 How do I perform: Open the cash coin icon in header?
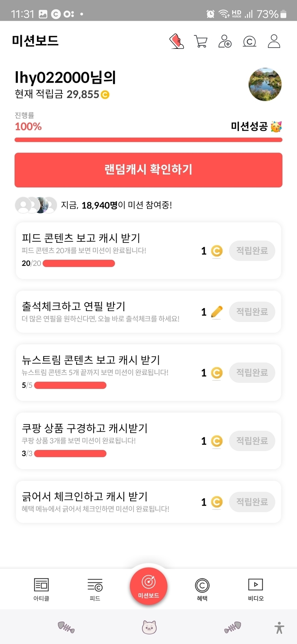click(x=249, y=42)
